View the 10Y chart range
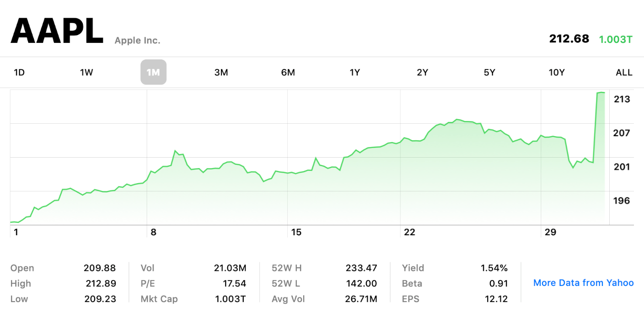The height and width of the screenshot is (328, 644). pos(557,72)
